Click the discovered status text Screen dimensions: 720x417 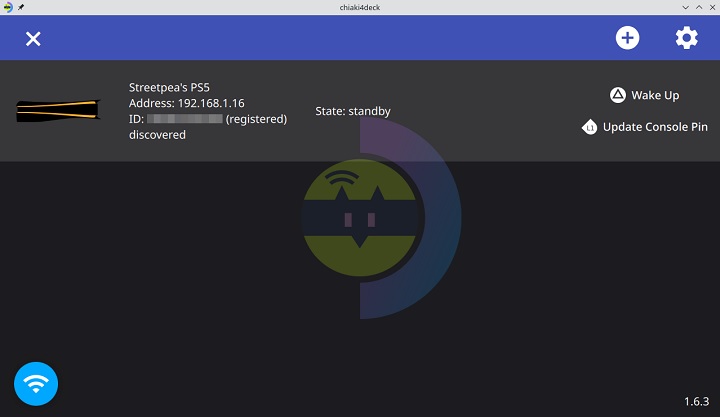point(157,135)
